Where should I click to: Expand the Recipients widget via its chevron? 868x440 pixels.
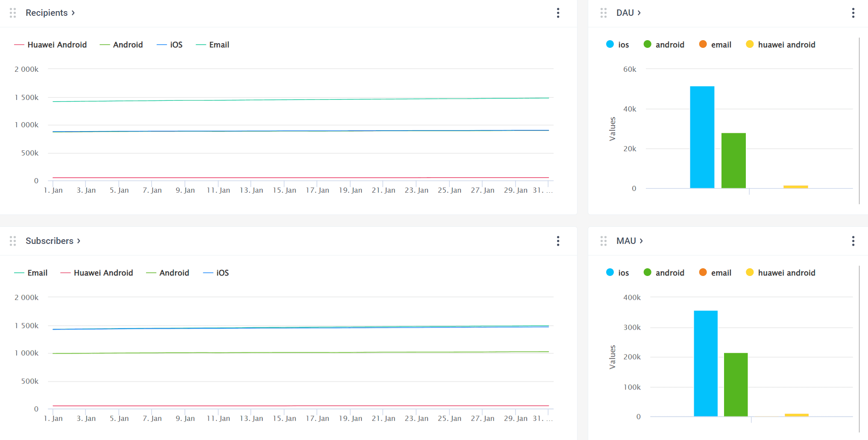[x=73, y=13]
